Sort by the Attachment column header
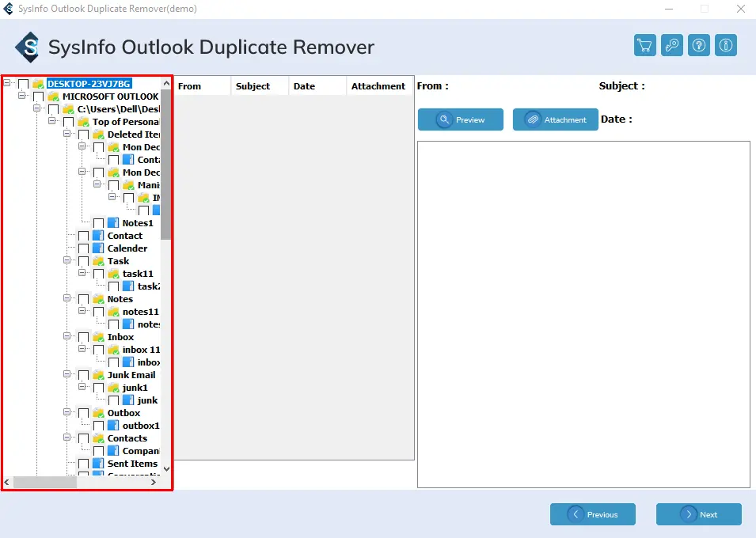756x538 pixels. click(379, 86)
